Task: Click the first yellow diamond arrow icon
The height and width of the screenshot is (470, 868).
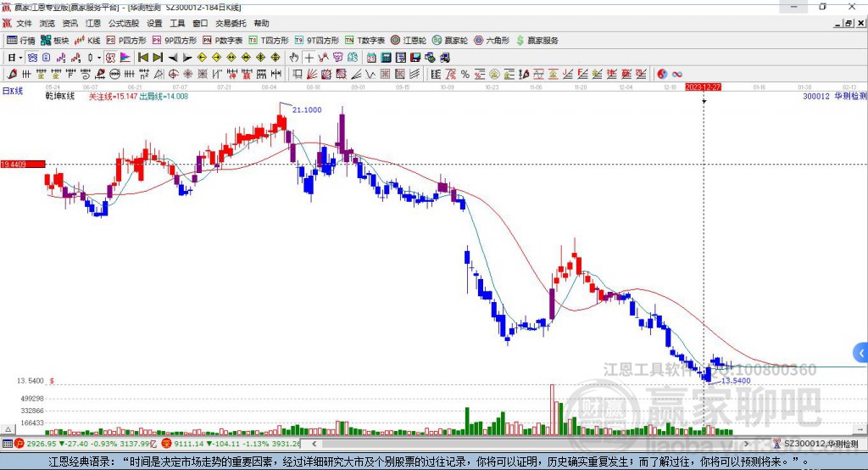Action: pyautogui.click(x=202, y=58)
